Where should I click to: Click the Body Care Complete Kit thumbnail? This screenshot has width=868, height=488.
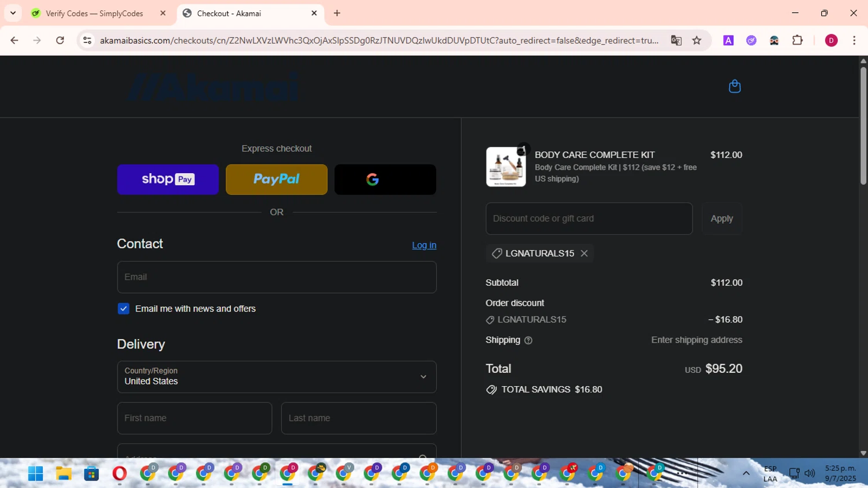pyautogui.click(x=506, y=167)
